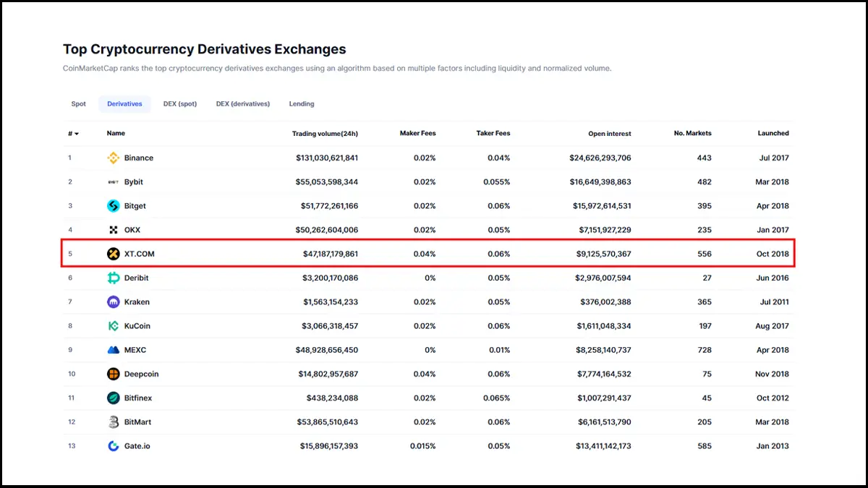
Task: Click Bitfinex taker fee 0.065%
Action: pos(496,398)
